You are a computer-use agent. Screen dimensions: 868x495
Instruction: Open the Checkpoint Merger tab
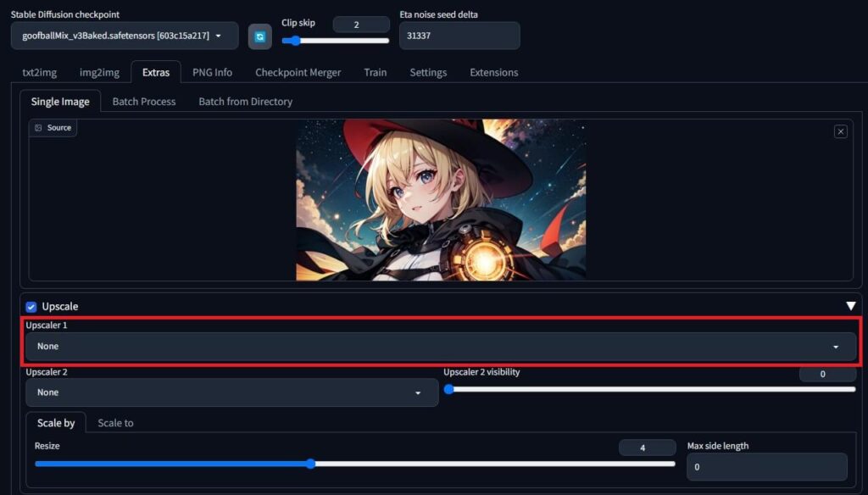pos(298,72)
